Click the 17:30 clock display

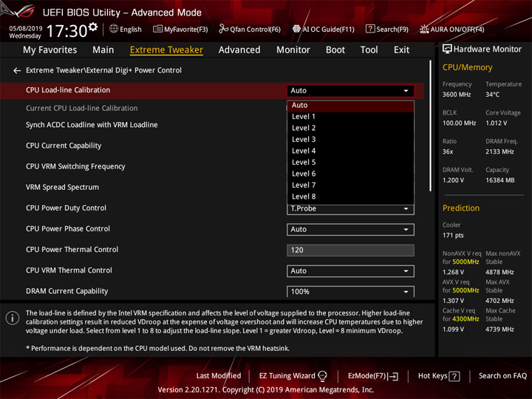tap(66, 31)
